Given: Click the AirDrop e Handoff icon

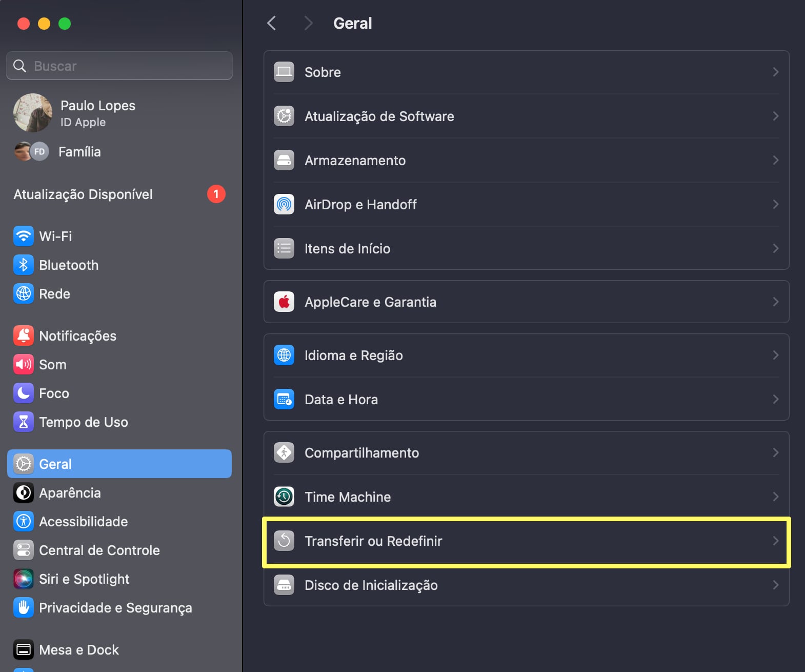Looking at the screenshot, I should 284,204.
